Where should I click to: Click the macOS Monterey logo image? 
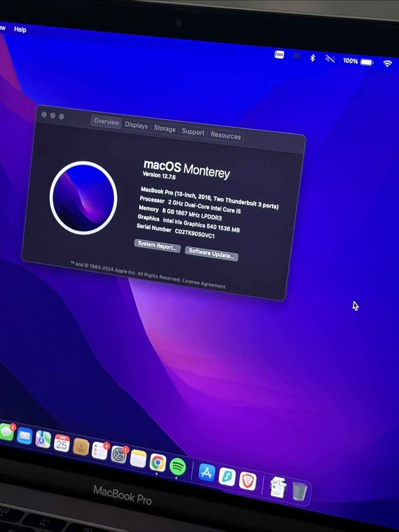click(x=83, y=198)
